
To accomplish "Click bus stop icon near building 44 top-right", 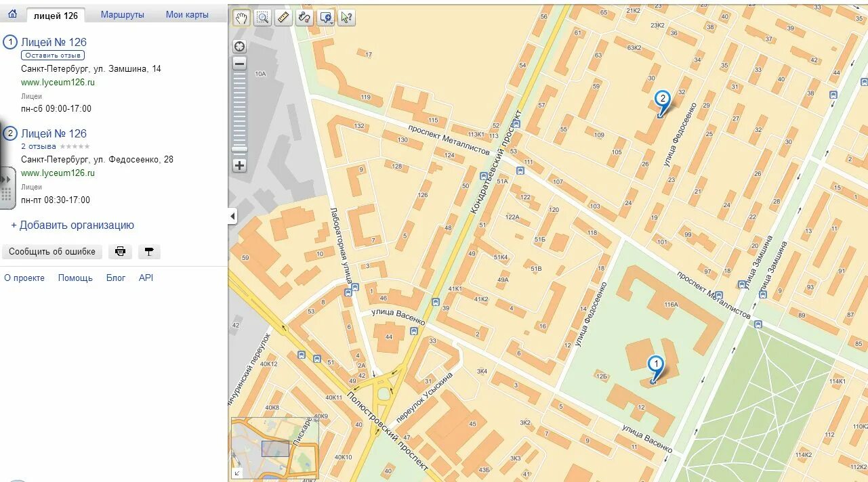I will coord(414,332).
